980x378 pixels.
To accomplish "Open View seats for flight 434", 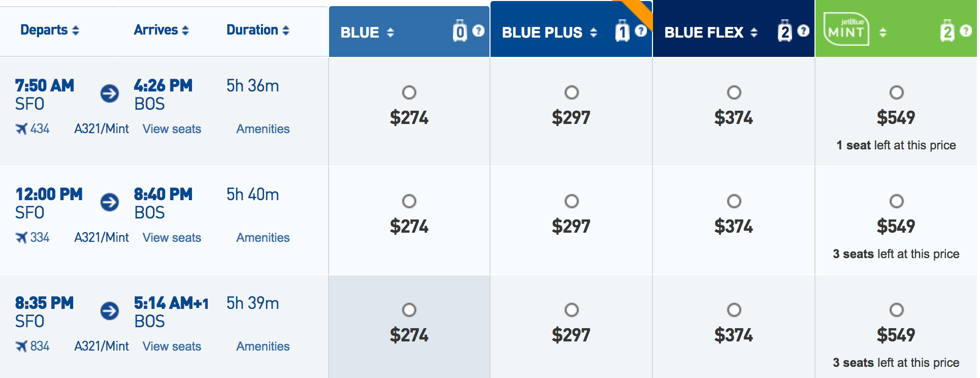I will click(172, 129).
